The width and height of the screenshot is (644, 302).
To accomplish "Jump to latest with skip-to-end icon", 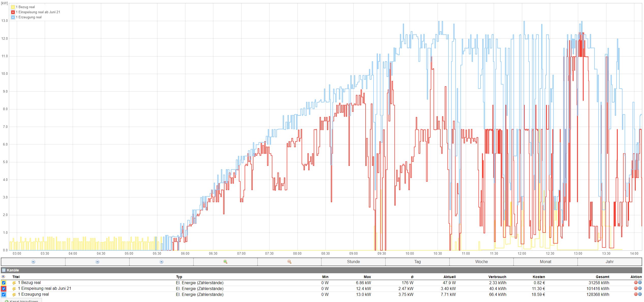I will [161, 262].
